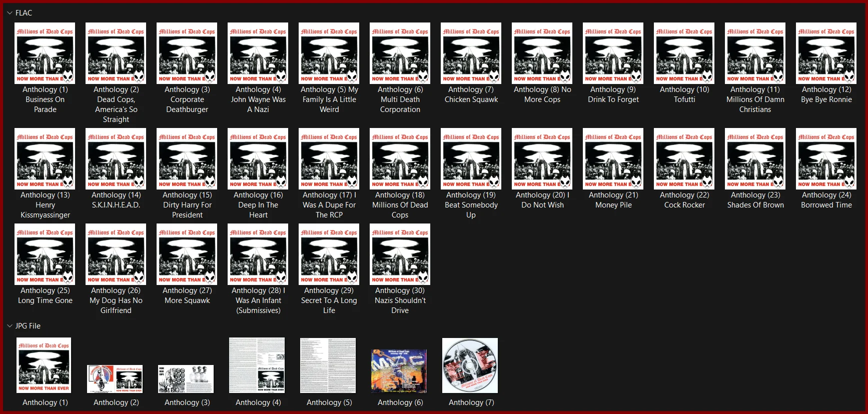Open JPG Anthology (3) collage thumbnail
Viewport: 868px width, 414px height.
(186, 379)
